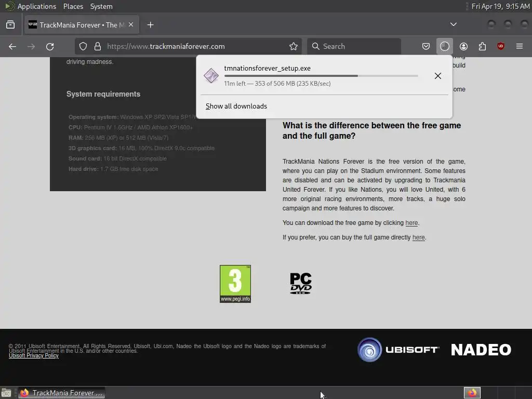This screenshot has width=532, height=399.
Task: Show all downloads
Action: (236, 106)
